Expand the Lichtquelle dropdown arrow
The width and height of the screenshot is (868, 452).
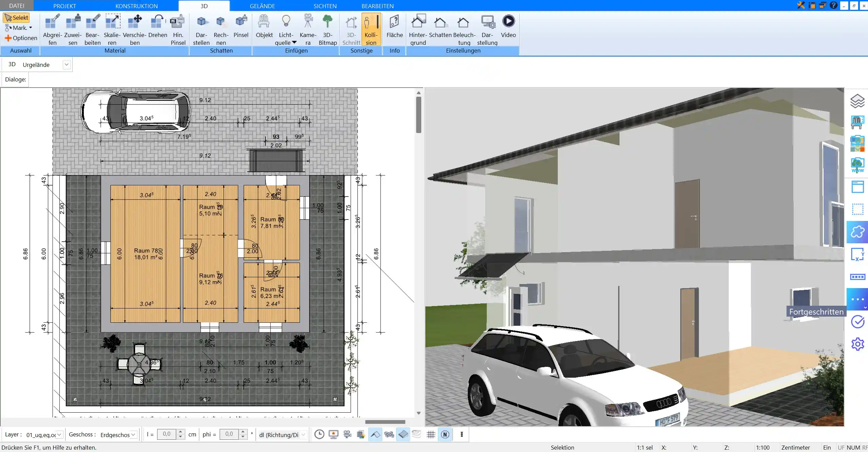tap(294, 42)
